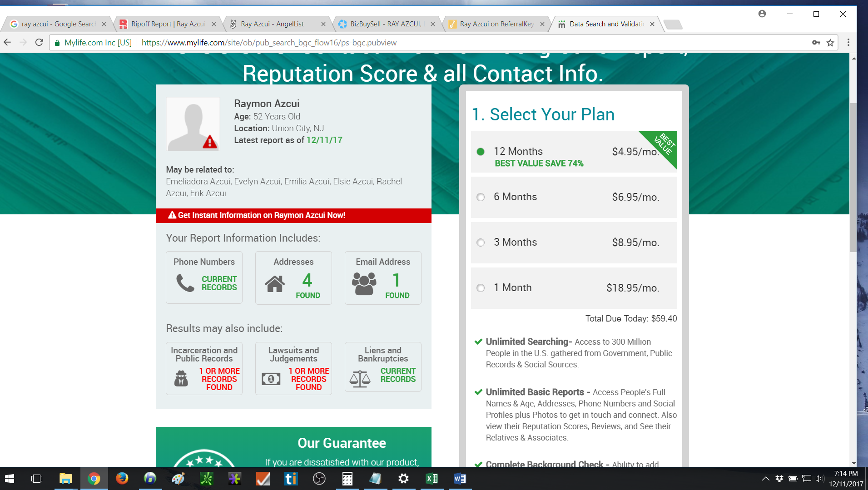Click Raymon Azcui profile silhouette image
The height and width of the screenshot is (490, 868).
(x=193, y=124)
